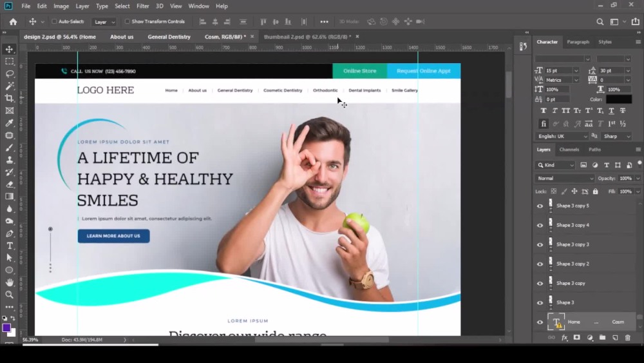Click the Share icon at top right

[x=636, y=22]
